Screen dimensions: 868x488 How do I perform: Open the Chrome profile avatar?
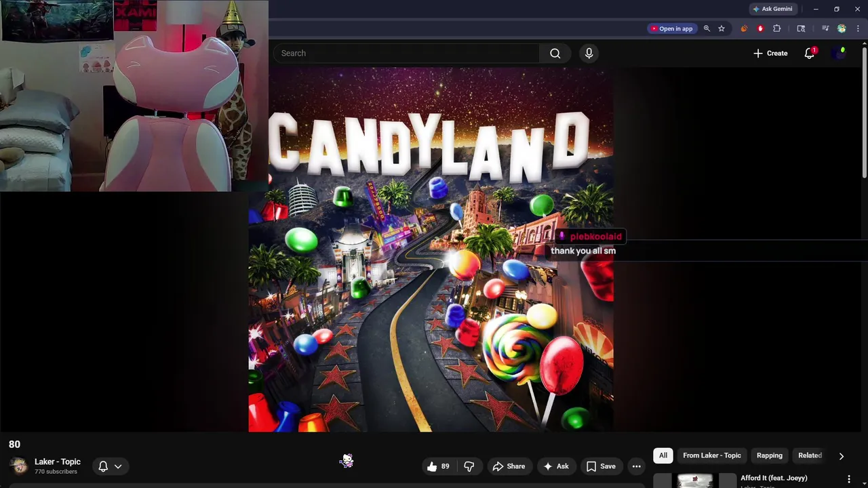click(x=842, y=28)
